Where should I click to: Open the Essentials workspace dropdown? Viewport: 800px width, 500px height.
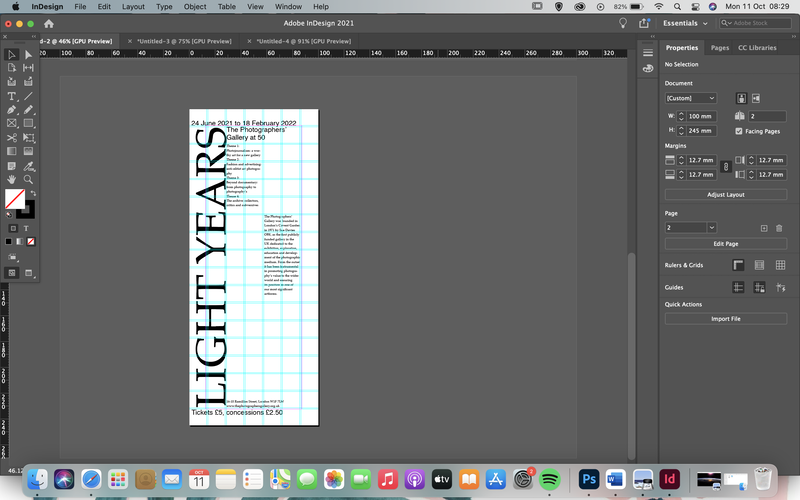(x=685, y=23)
